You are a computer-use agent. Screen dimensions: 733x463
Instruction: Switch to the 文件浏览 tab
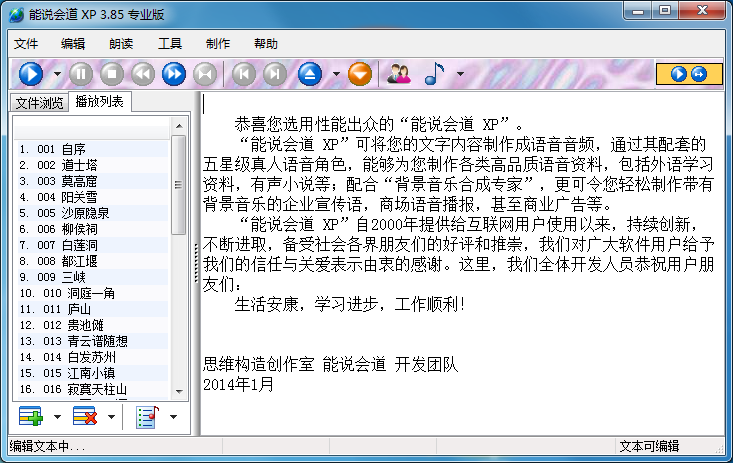tap(39, 103)
